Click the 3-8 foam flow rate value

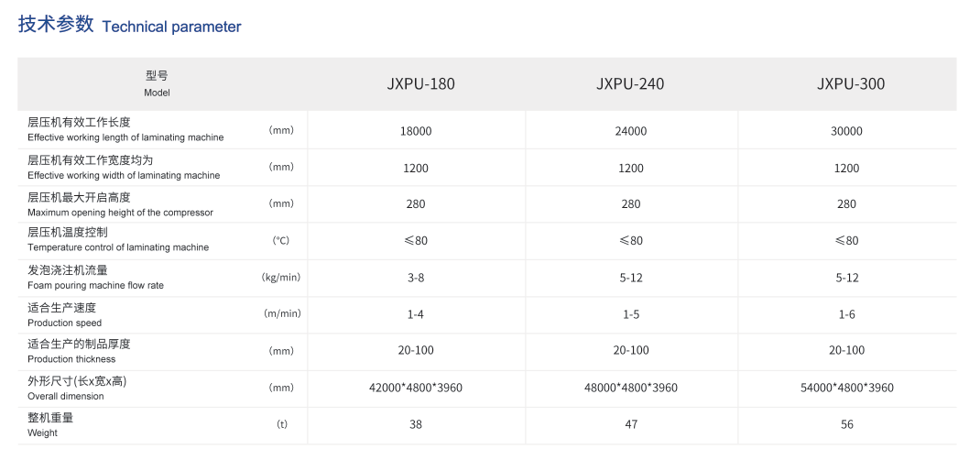[x=416, y=278]
